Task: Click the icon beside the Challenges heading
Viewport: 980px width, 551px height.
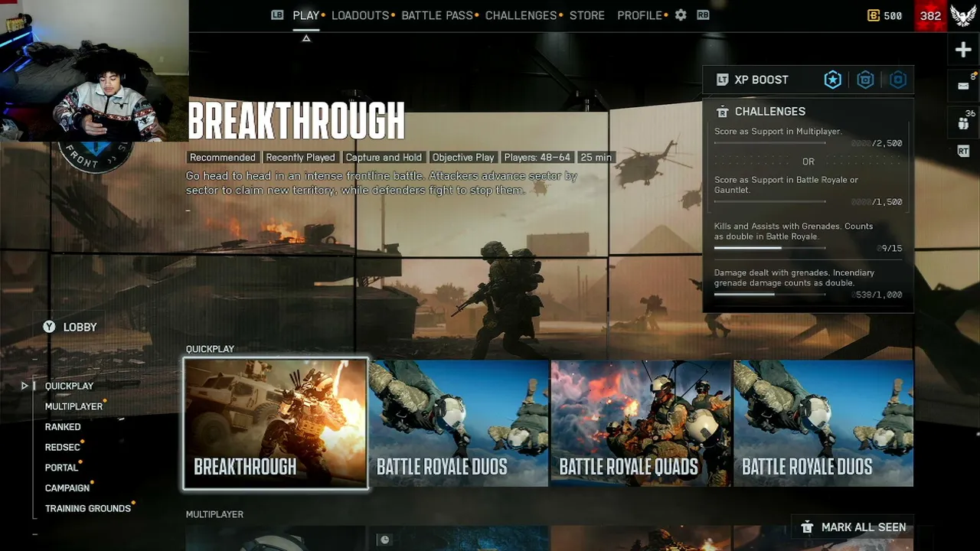Action: (x=722, y=112)
